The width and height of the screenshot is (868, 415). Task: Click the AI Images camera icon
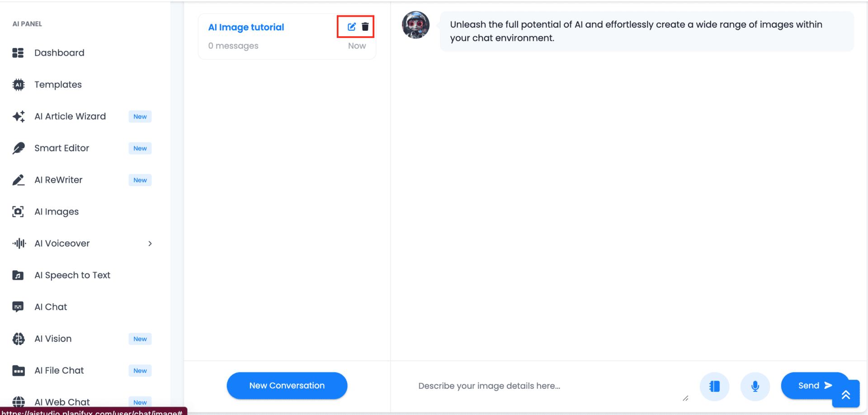pyautogui.click(x=18, y=212)
